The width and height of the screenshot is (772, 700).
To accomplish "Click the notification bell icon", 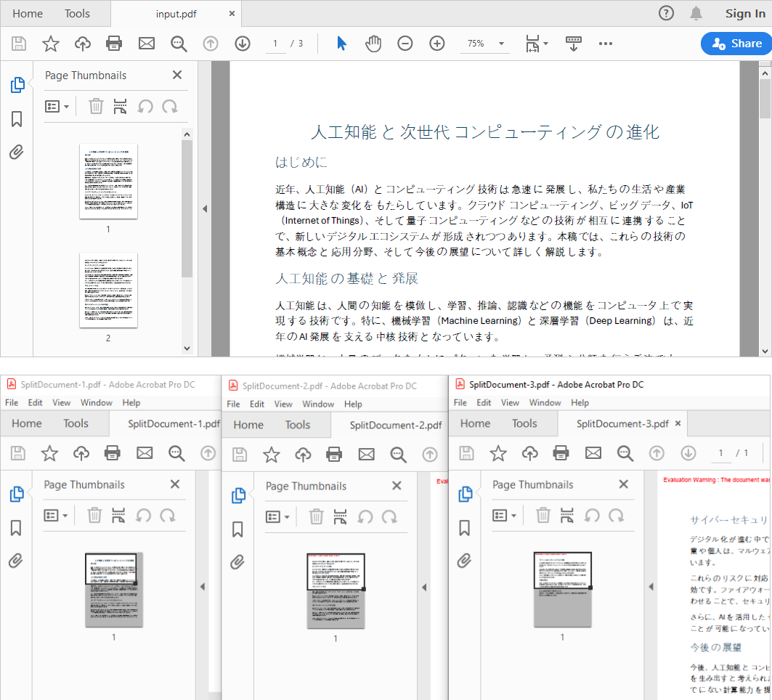I will (x=695, y=13).
